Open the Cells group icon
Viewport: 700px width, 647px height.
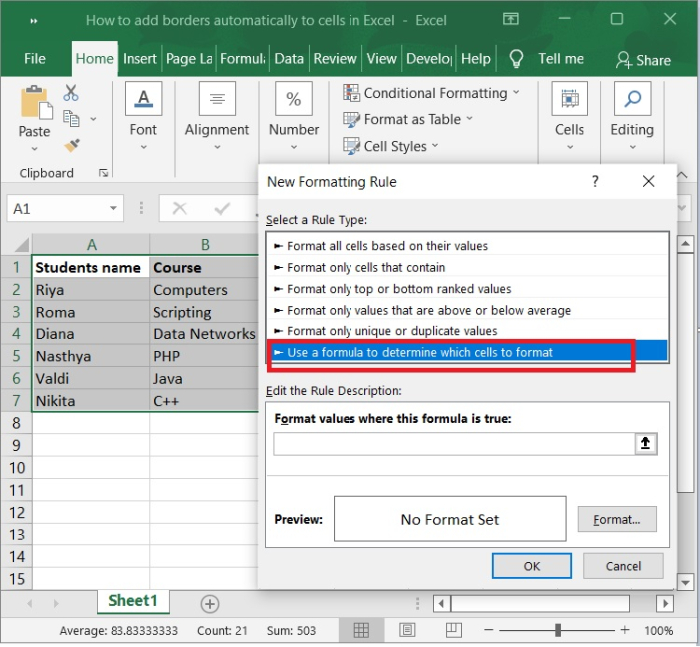(569, 100)
